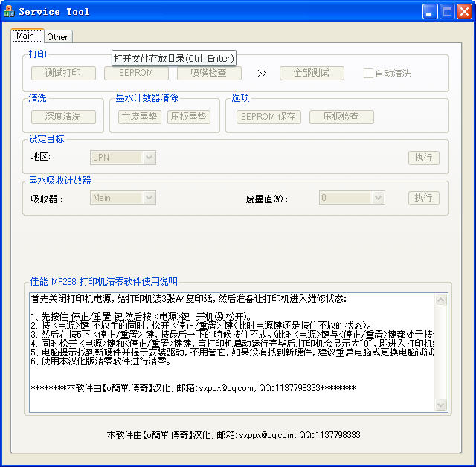
Task: Click the 压板检查 option button
Action: (341, 117)
